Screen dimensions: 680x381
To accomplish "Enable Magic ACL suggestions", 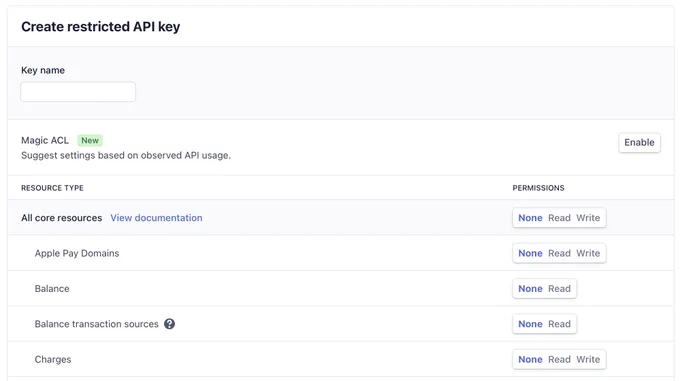I will tap(639, 143).
